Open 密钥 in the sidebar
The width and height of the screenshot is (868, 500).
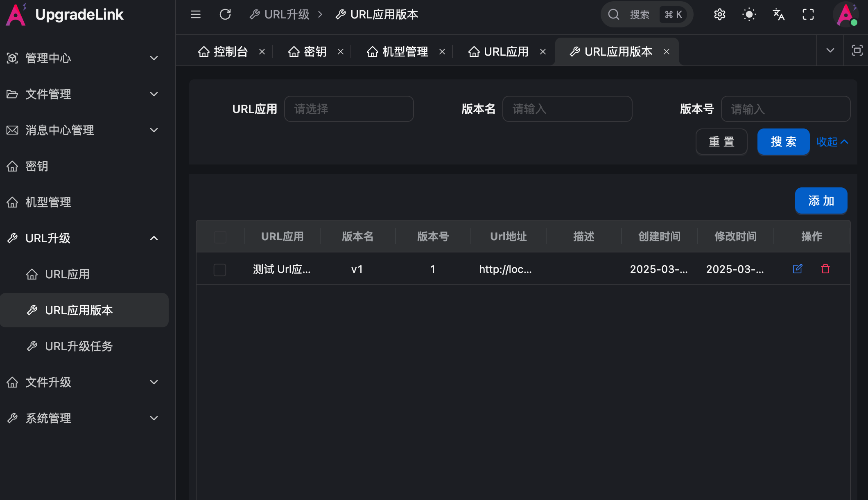click(84, 166)
